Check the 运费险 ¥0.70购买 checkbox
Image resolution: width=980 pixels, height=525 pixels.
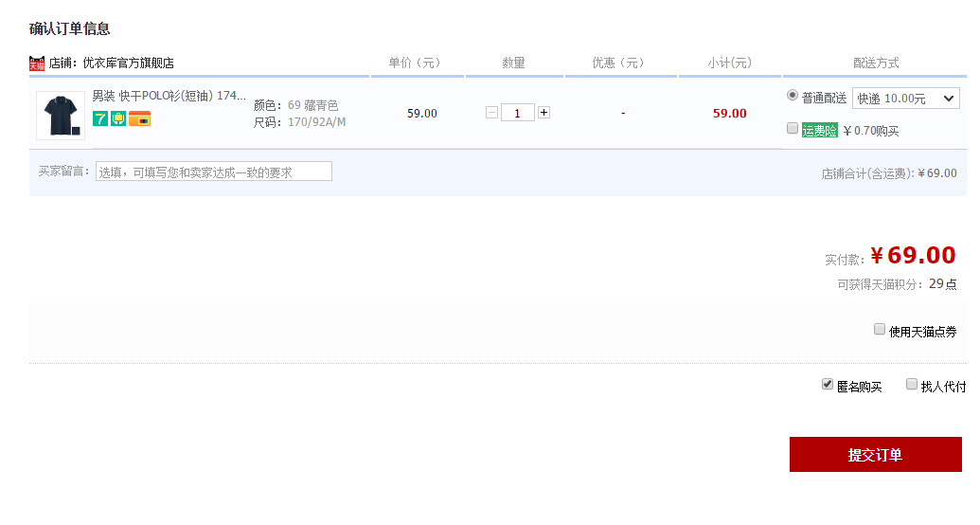pyautogui.click(x=793, y=128)
